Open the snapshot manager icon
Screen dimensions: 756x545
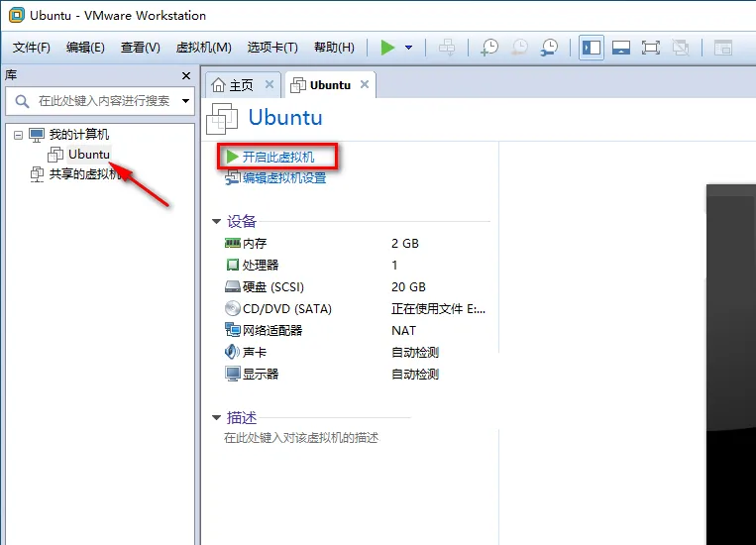(x=549, y=48)
